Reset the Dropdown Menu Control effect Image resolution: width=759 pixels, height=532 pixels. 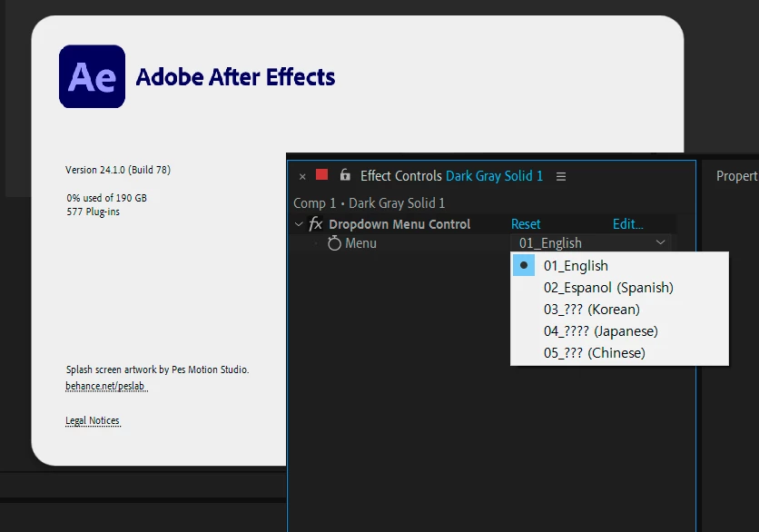pyautogui.click(x=526, y=224)
